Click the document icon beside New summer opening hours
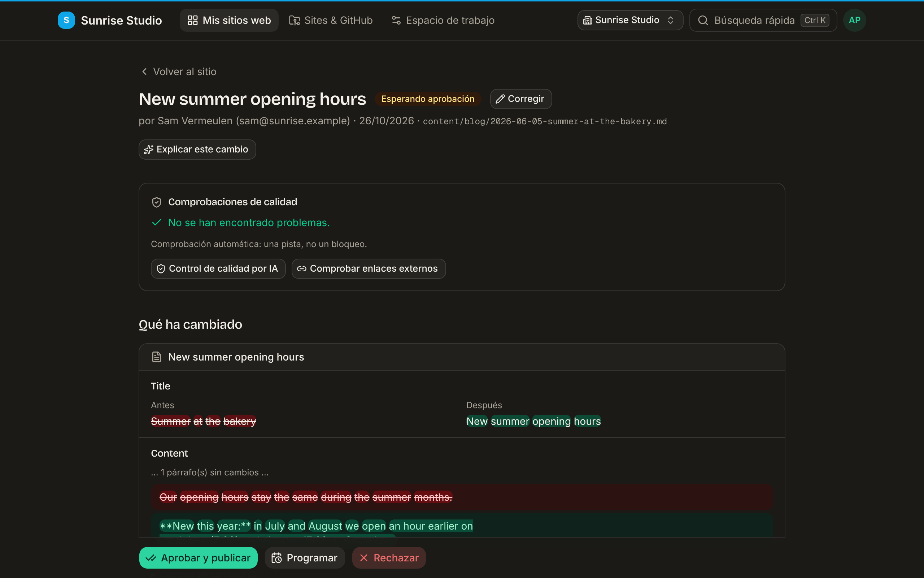 point(157,357)
